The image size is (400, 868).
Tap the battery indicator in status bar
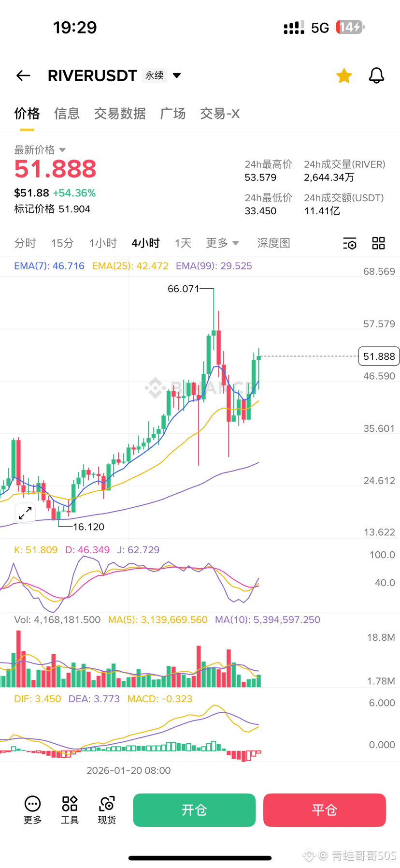click(x=350, y=27)
